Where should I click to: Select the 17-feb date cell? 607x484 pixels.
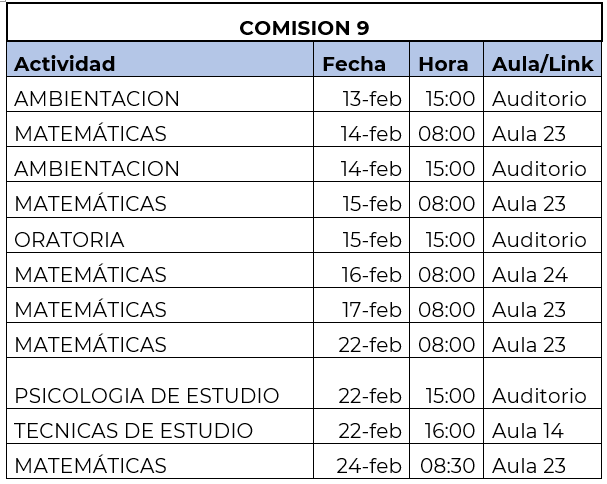371,310
